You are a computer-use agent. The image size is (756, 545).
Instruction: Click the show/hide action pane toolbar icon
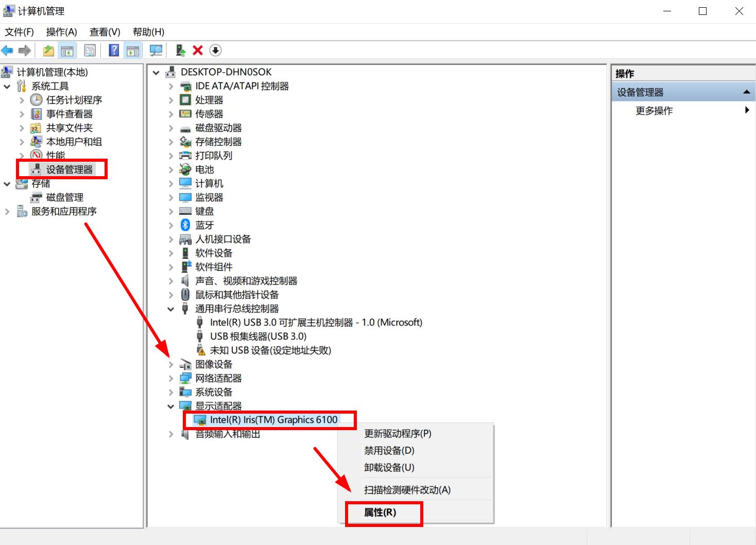coord(133,50)
